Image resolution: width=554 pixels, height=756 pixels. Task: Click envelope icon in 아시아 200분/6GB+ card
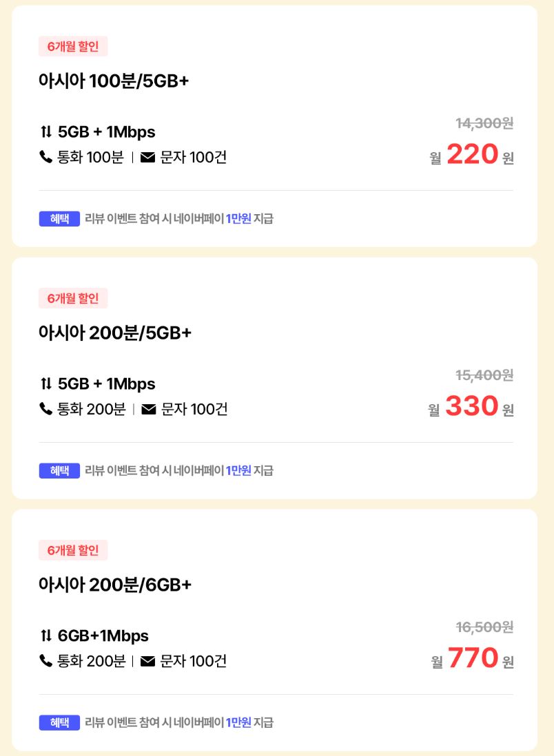click(x=147, y=662)
